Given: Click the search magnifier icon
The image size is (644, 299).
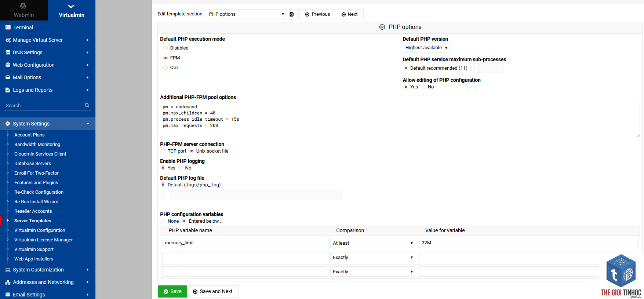Looking at the screenshot, I should click(x=87, y=105).
